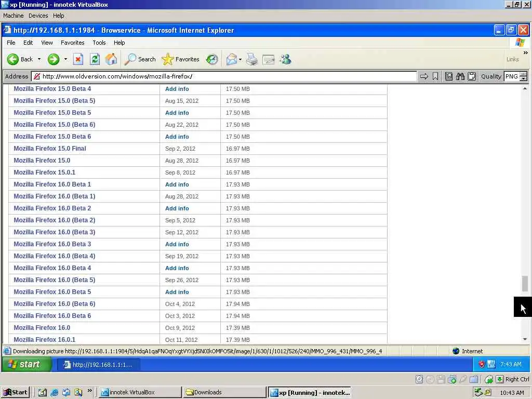The width and height of the screenshot is (532, 399).
Task: Click the host Internet Explorer quick launch icon
Action: 54,393
